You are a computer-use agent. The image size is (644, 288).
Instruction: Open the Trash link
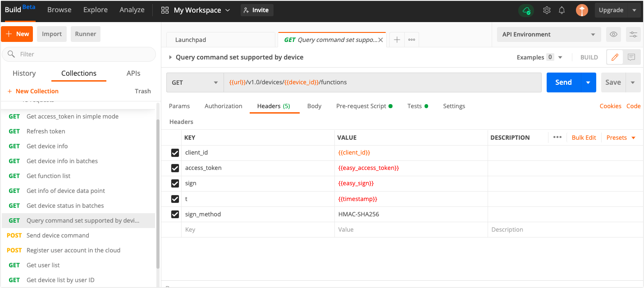(143, 91)
